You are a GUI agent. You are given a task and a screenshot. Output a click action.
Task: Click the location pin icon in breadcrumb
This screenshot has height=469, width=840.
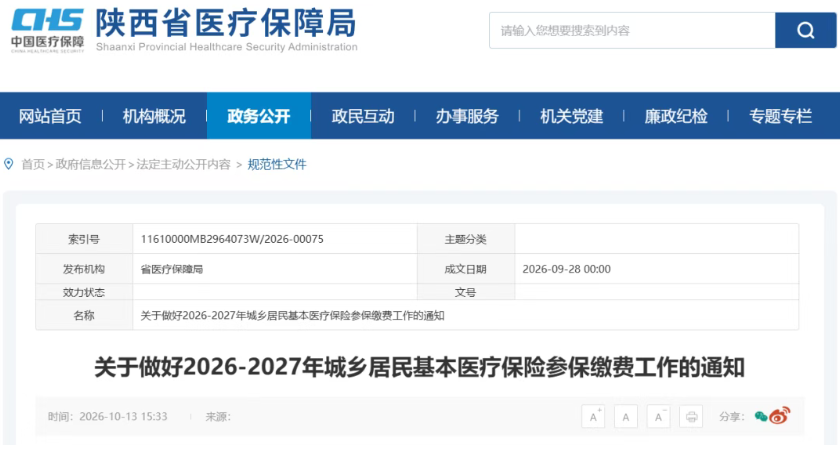click(x=9, y=164)
